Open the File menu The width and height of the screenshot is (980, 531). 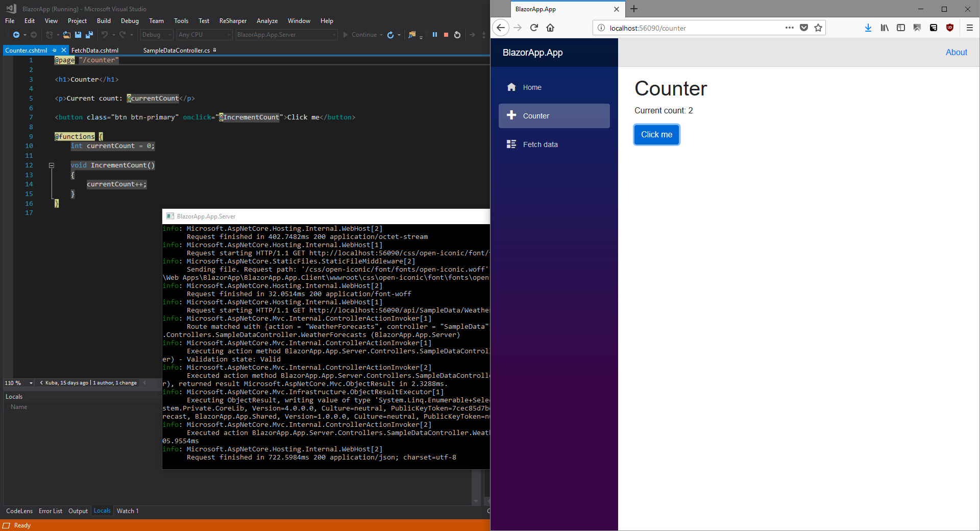pos(10,21)
